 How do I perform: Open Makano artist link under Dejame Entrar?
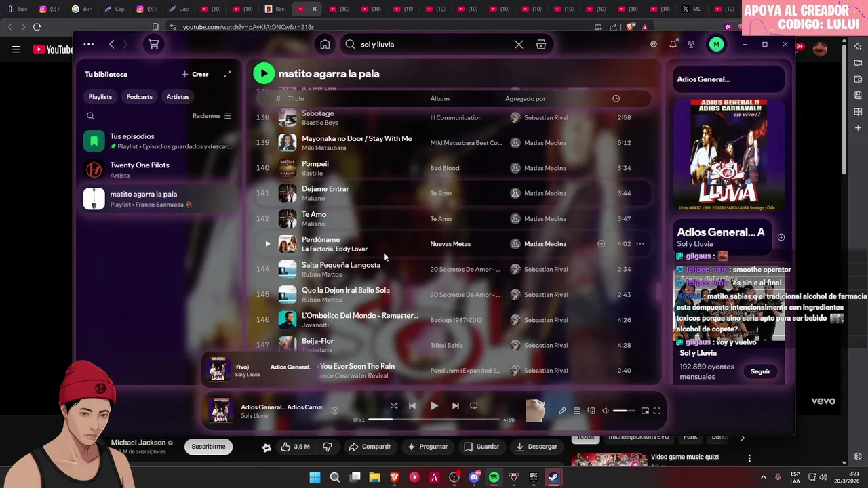[313, 199]
